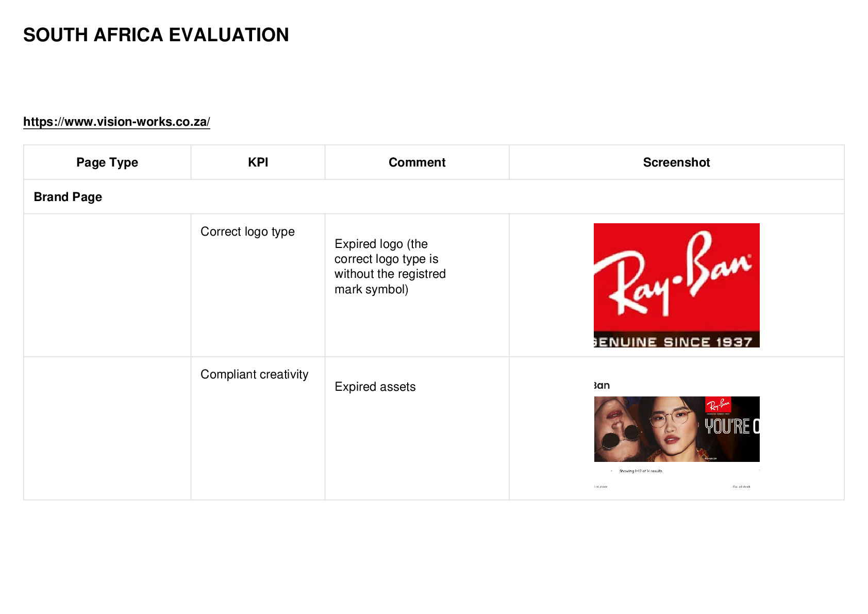The image size is (868, 614).
Task: Select the 'Expired logo' comment text
Action: click(x=390, y=267)
